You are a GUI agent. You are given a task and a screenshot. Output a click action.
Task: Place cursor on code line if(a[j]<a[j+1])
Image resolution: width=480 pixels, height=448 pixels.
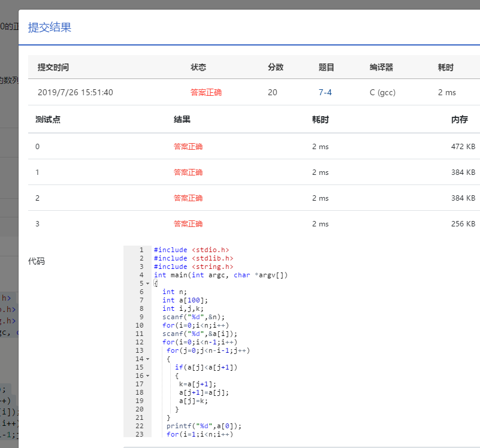[x=206, y=367]
